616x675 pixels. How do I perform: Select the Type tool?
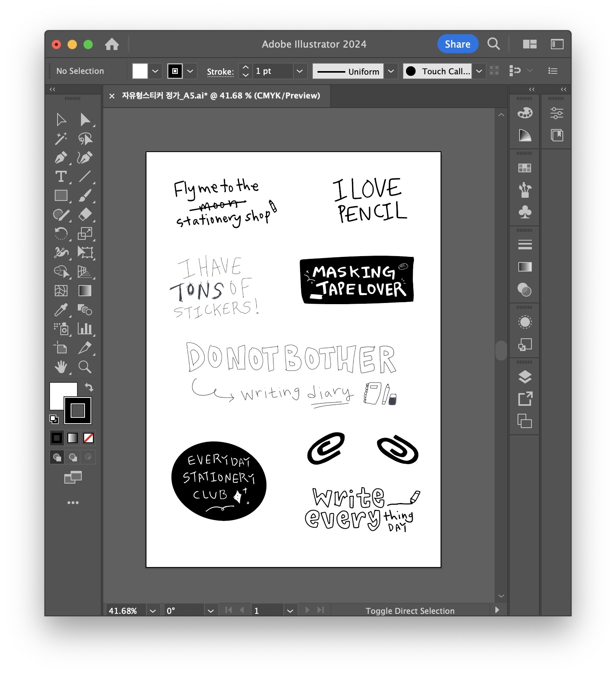(61, 177)
